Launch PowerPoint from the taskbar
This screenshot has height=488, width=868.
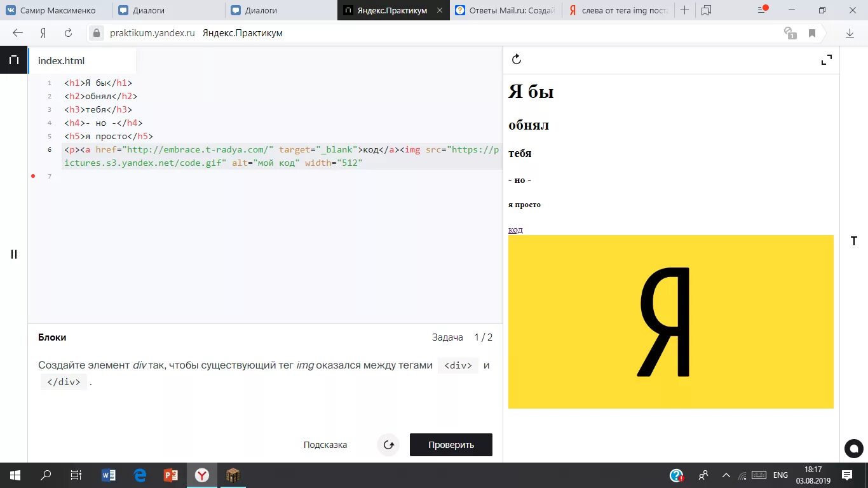point(170,475)
